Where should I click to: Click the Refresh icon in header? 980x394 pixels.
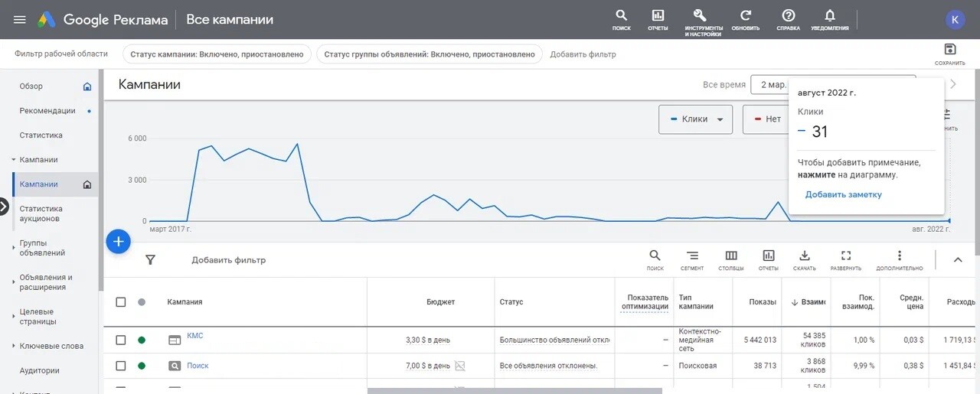745,16
